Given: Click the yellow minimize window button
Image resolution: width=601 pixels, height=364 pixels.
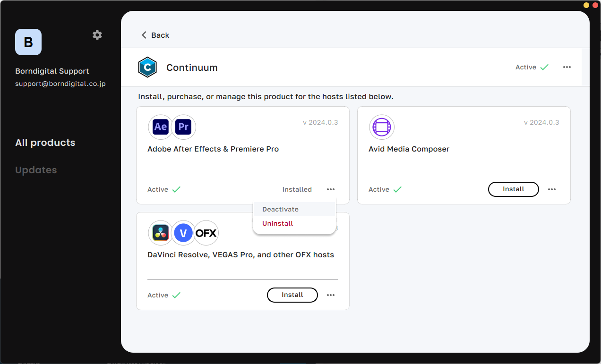Looking at the screenshot, I should pos(586,5).
